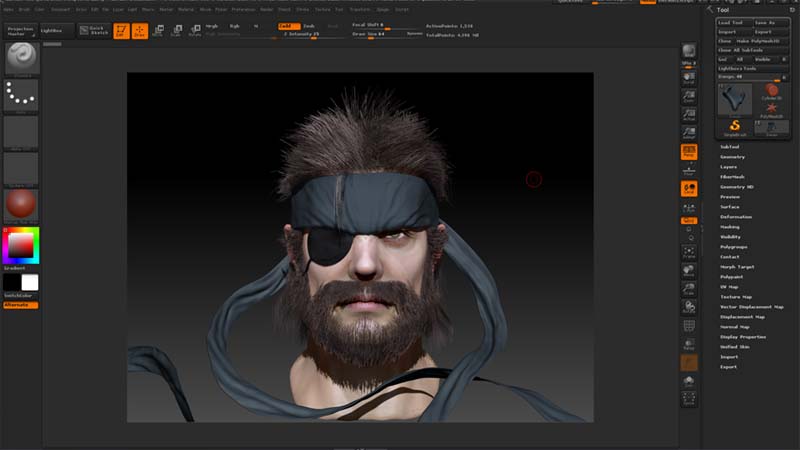
Task: Adjust the Z Intensity slider
Action: coord(312,34)
